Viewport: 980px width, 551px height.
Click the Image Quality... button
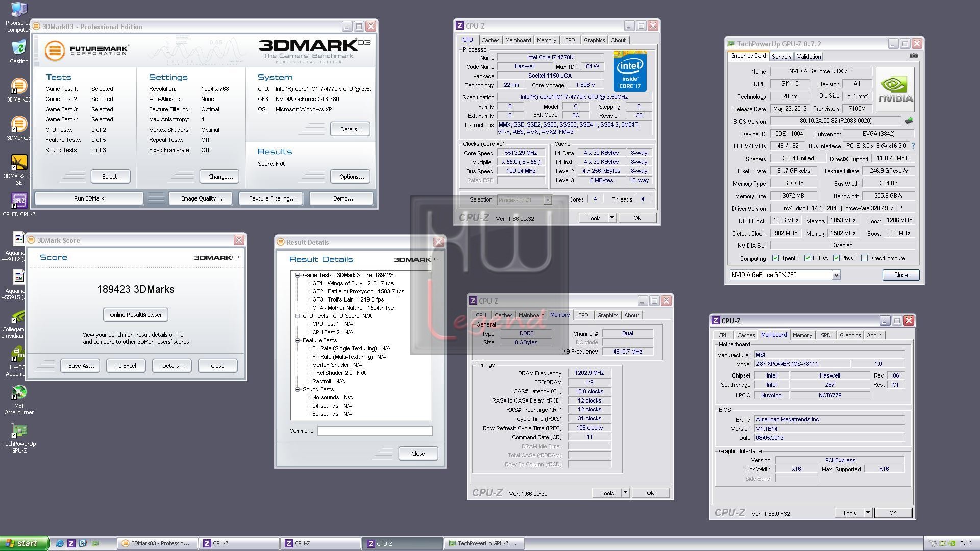(202, 198)
